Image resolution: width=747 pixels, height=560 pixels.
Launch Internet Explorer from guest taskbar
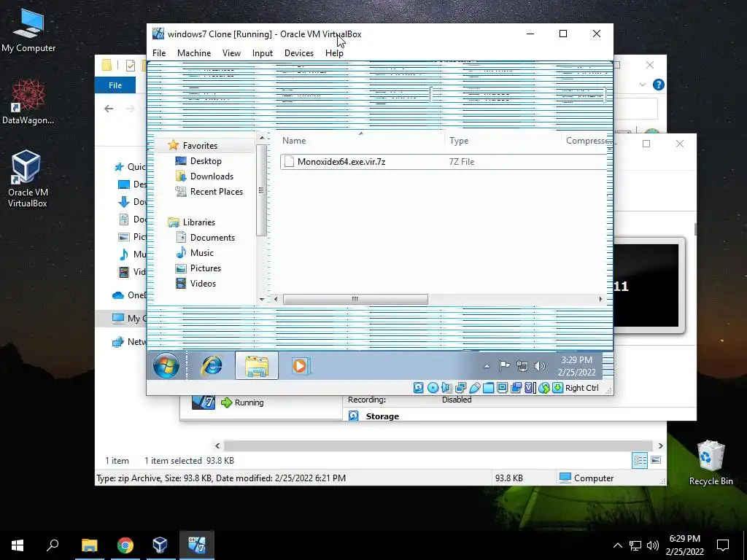click(212, 366)
